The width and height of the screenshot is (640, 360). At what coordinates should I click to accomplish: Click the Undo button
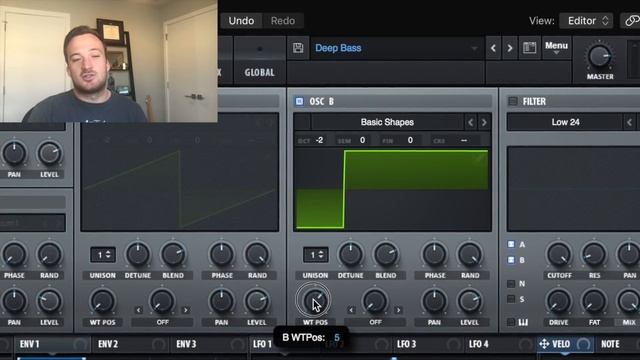tap(241, 21)
